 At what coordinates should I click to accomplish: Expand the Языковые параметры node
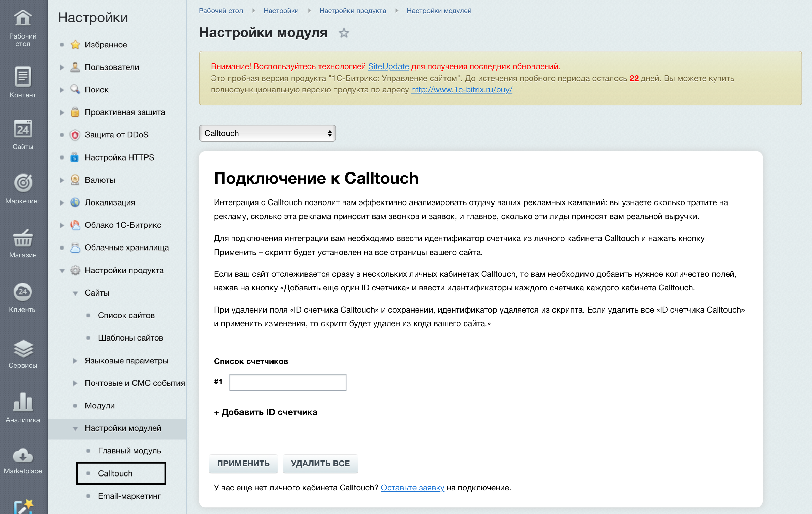coord(75,361)
